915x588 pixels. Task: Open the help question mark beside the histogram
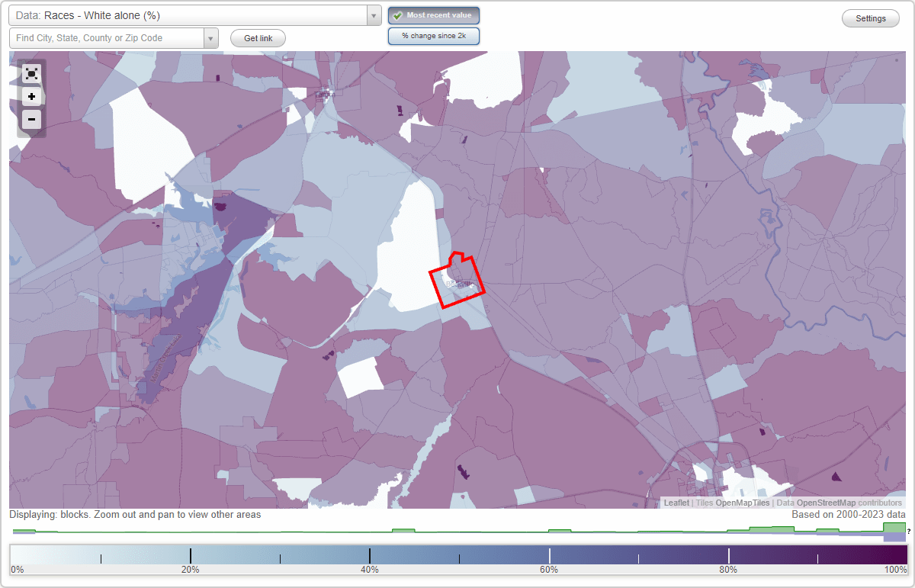910,529
